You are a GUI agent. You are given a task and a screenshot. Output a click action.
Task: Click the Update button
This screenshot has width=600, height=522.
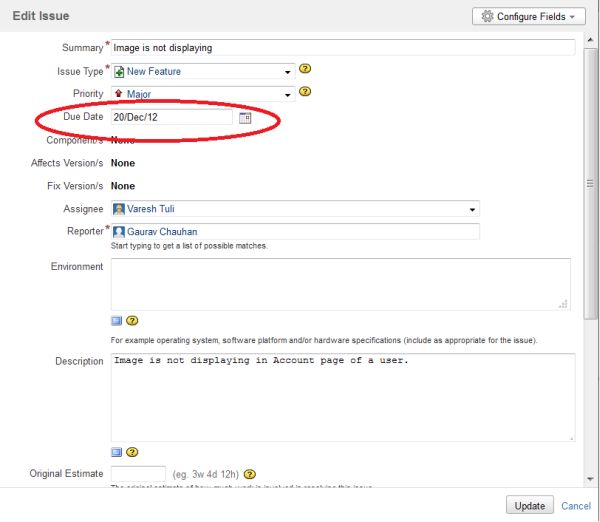pos(530,505)
